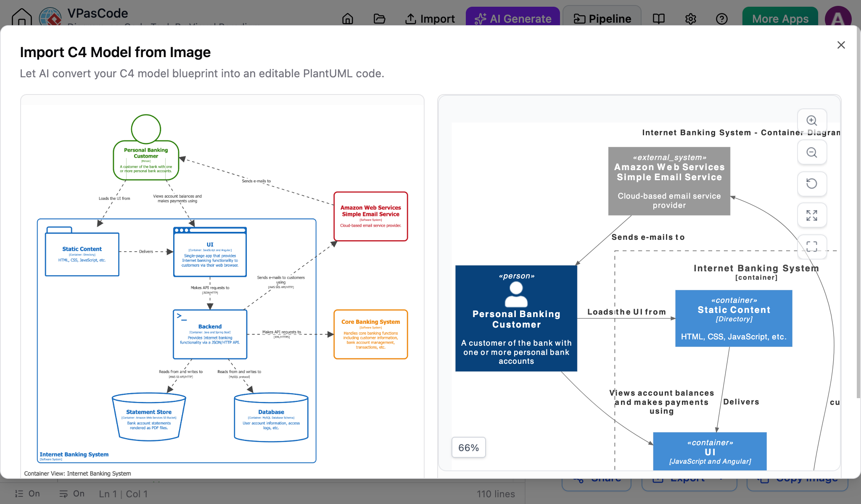This screenshot has width=861, height=504.
Task: Click the fullscreen corner-brackets icon in preview
Action: click(x=812, y=246)
